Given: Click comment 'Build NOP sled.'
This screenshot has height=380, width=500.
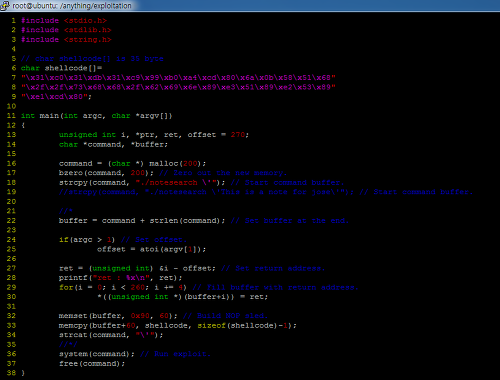Looking at the screenshot, I should pyautogui.click(x=232, y=316).
